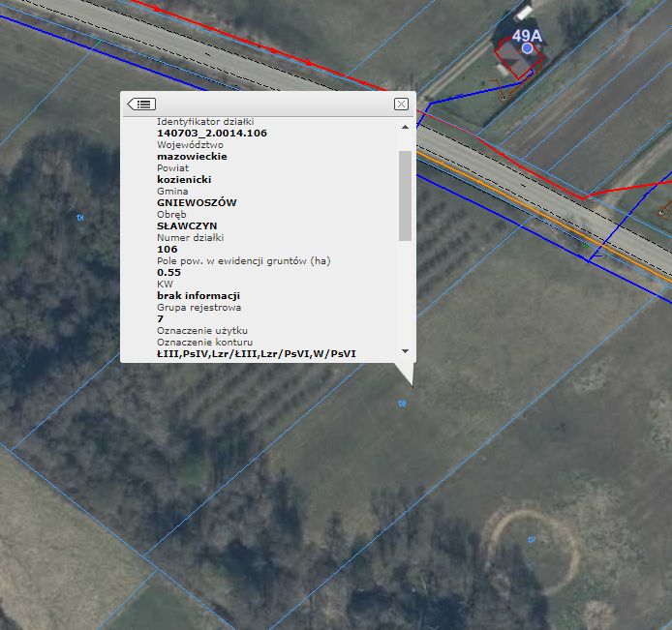Click the Województwo label
Screen dimensions: 672x630
pyautogui.click(x=190, y=145)
